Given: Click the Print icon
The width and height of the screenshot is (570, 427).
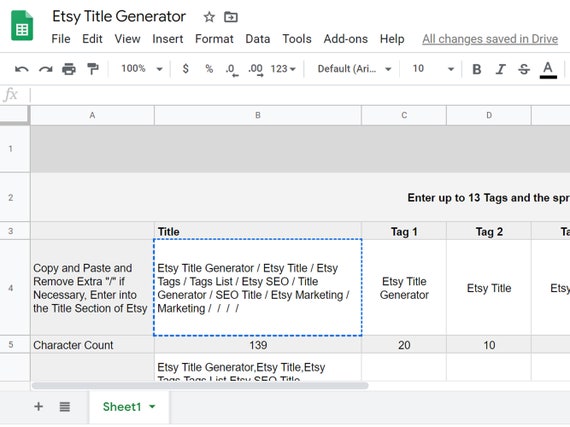Looking at the screenshot, I should click(69, 69).
